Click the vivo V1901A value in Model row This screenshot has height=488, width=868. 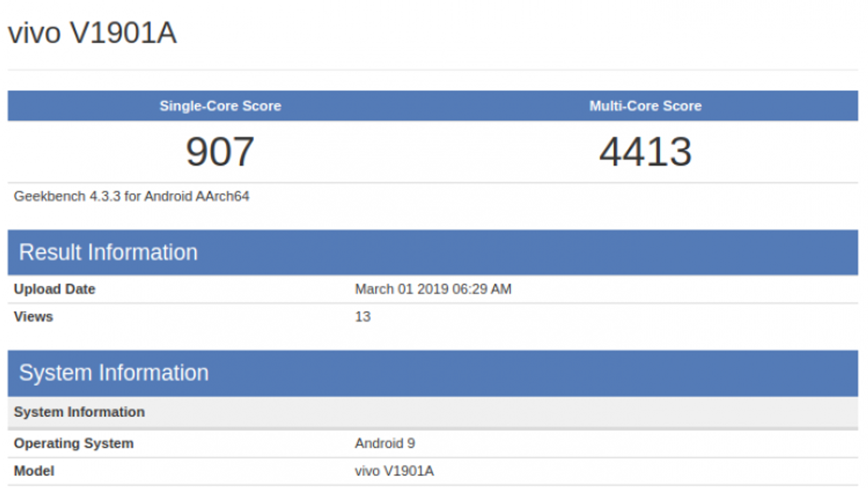click(394, 471)
